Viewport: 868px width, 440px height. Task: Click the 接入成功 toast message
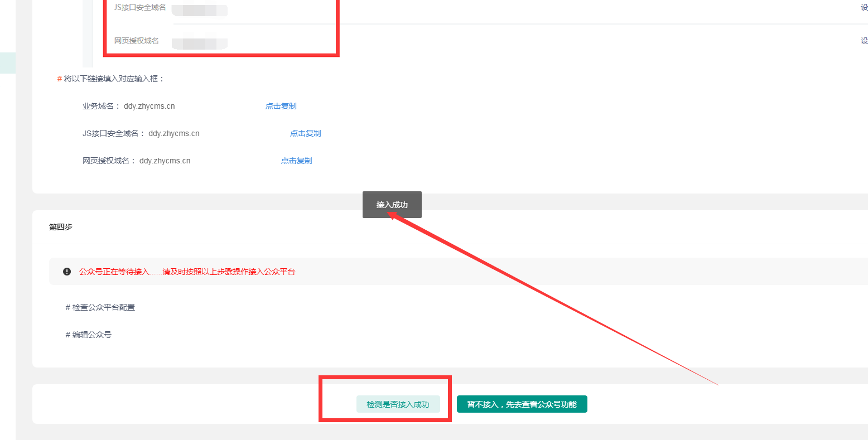click(x=392, y=205)
